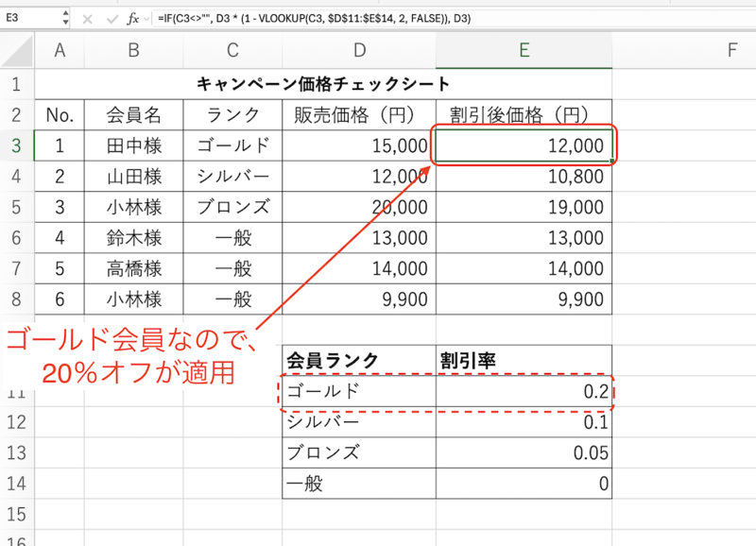756x546 pixels.
Task: Expand the formula bar with the chevron next to fx
Action: [x=146, y=16]
